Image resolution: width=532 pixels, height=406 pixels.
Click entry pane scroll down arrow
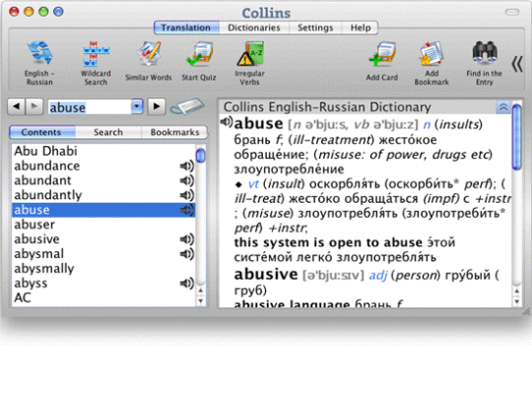point(517,302)
